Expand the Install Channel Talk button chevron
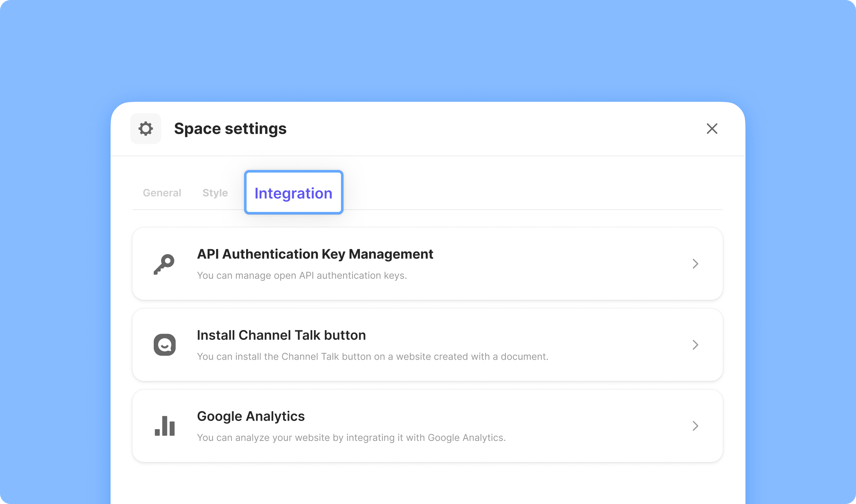The height and width of the screenshot is (504, 856). pyautogui.click(x=695, y=345)
